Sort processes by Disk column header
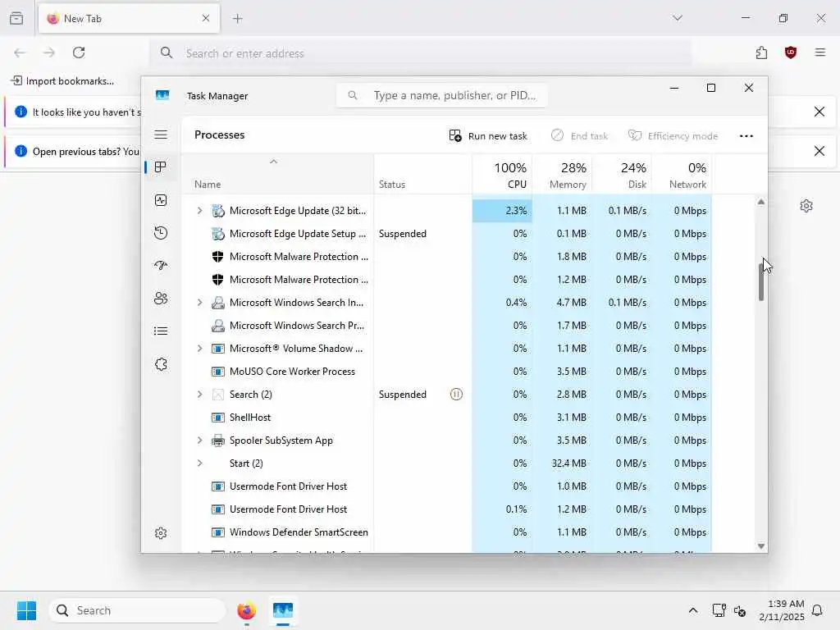This screenshot has height=630, width=840. tap(622, 176)
